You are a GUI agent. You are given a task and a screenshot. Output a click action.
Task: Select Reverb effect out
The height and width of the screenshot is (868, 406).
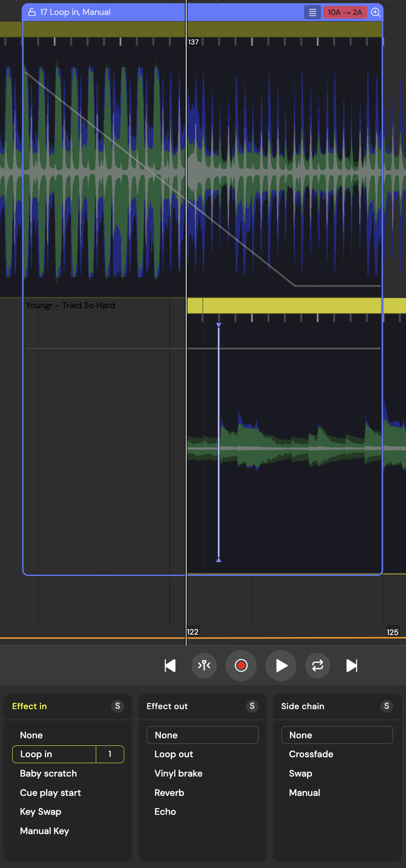pos(169,793)
